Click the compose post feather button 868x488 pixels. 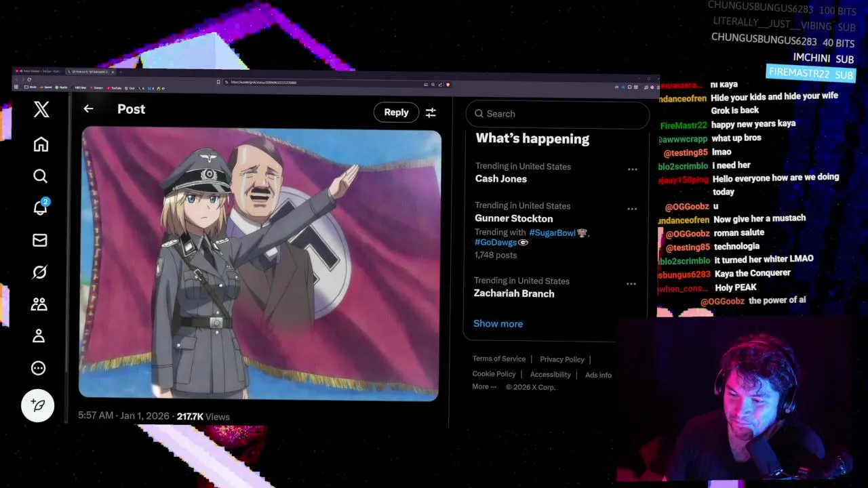point(38,405)
